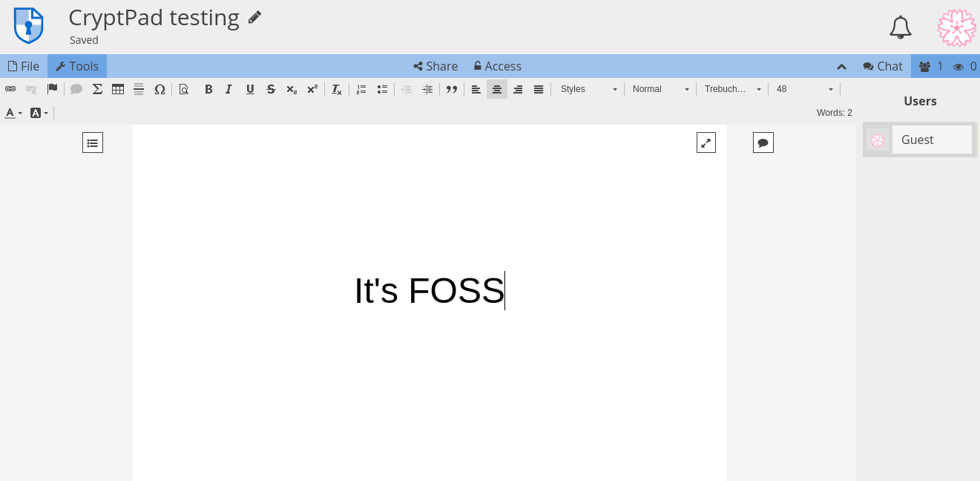
Task: Open the font family dropdown
Action: [x=731, y=89]
